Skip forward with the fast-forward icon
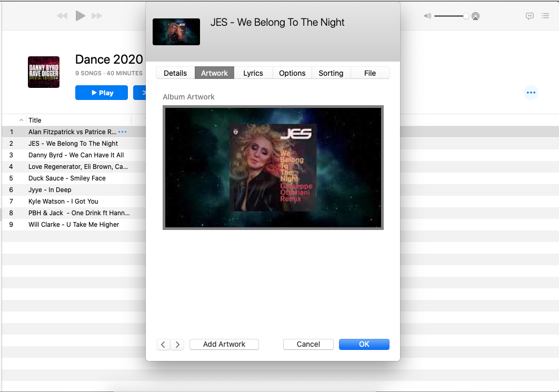 (x=97, y=16)
